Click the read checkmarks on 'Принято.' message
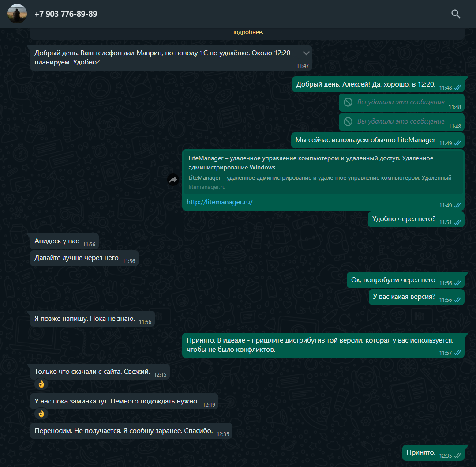The image size is (476, 467). [457, 456]
